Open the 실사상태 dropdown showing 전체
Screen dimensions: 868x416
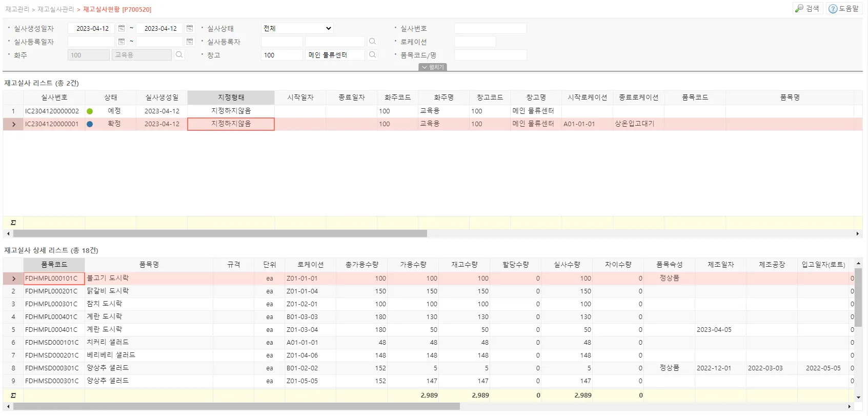[297, 28]
